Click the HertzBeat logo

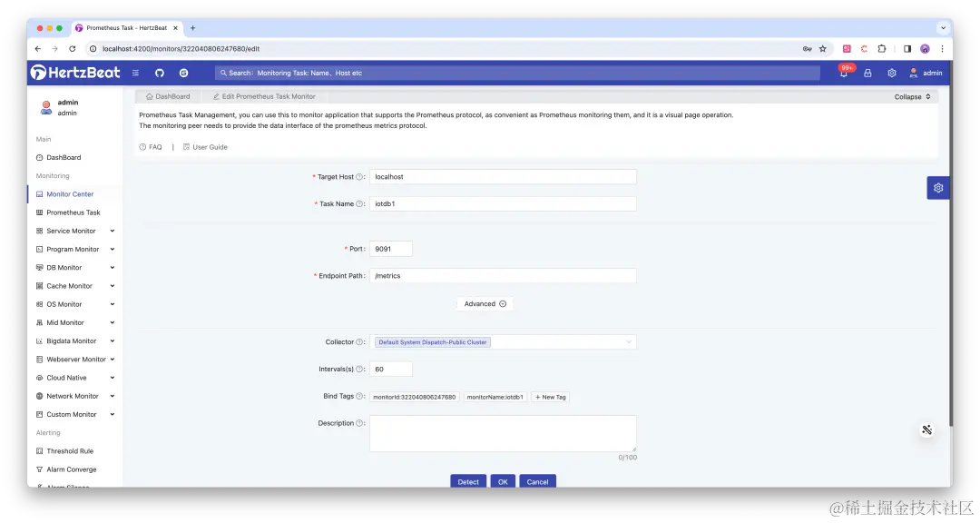click(x=75, y=73)
